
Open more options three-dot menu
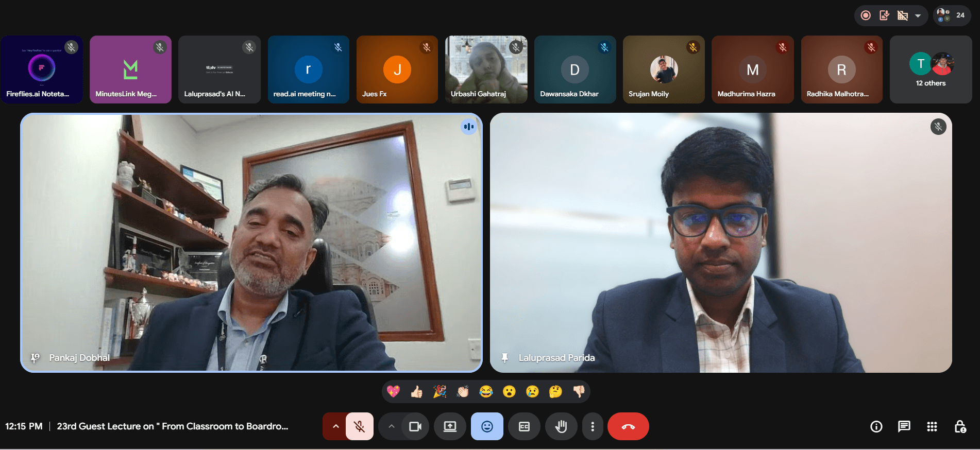tap(593, 426)
